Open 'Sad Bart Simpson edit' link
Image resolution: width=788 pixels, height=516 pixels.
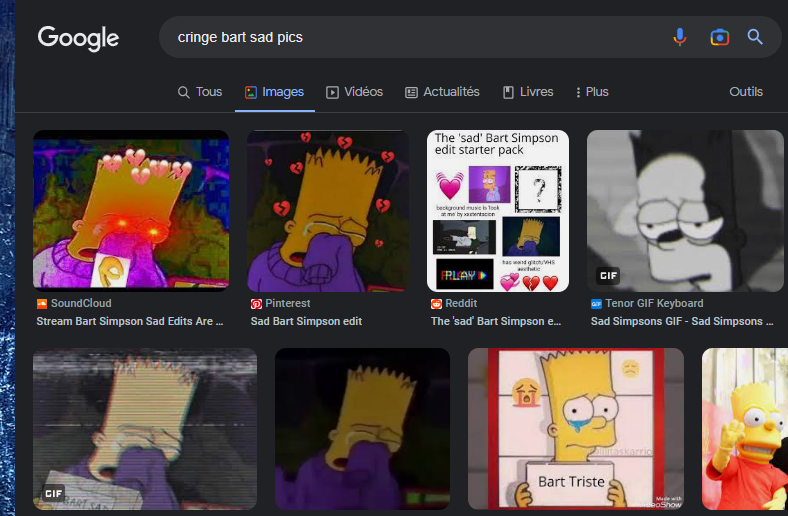click(x=306, y=321)
